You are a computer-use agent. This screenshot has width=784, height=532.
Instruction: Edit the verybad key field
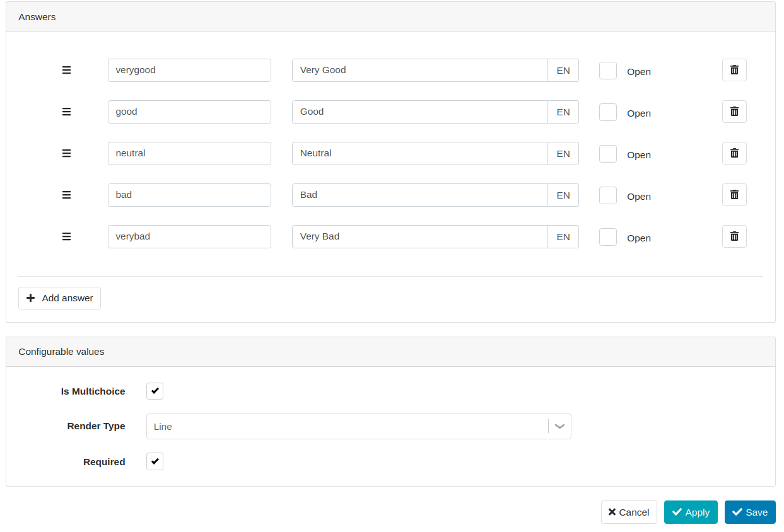click(x=189, y=236)
